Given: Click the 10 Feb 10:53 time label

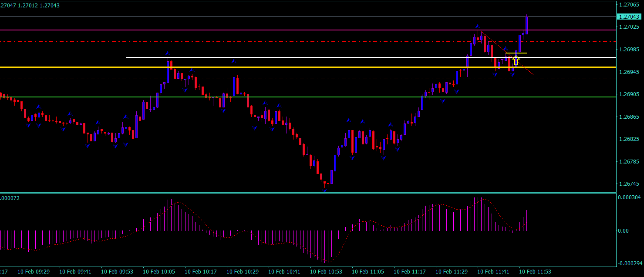Looking at the screenshot, I should pyautogui.click(x=326, y=272).
